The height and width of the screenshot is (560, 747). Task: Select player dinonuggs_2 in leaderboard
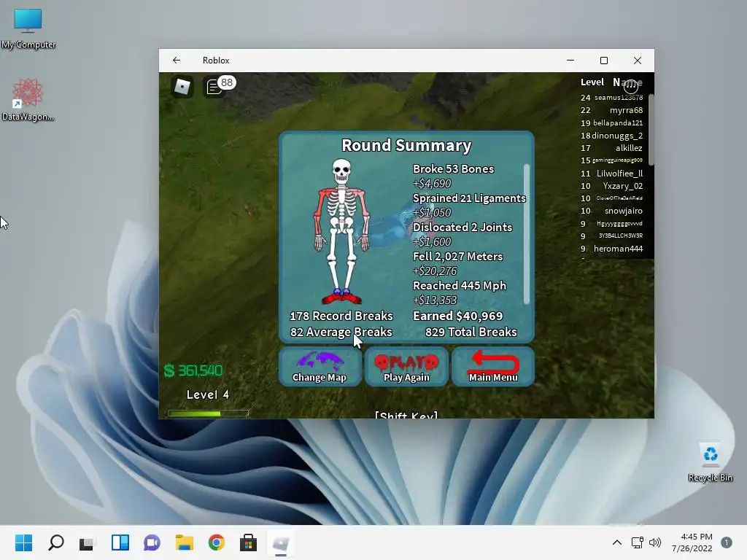tap(612, 135)
